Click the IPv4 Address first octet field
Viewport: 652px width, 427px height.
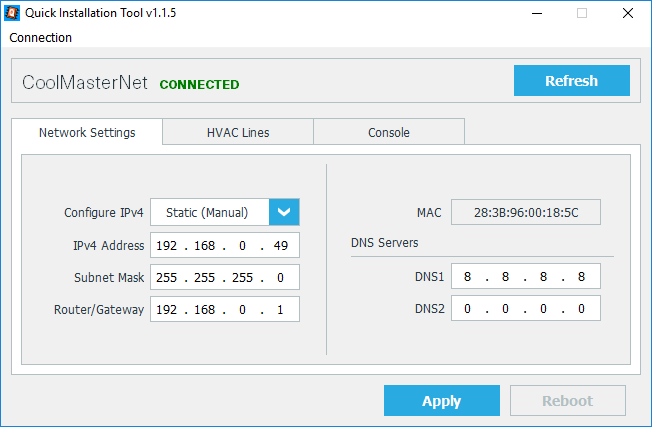169,245
